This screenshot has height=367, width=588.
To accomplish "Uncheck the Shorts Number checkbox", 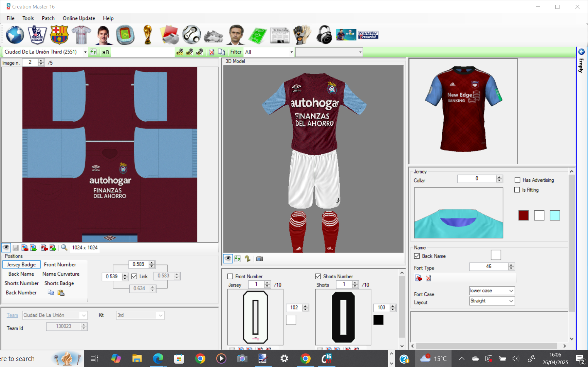I will 318,276.
